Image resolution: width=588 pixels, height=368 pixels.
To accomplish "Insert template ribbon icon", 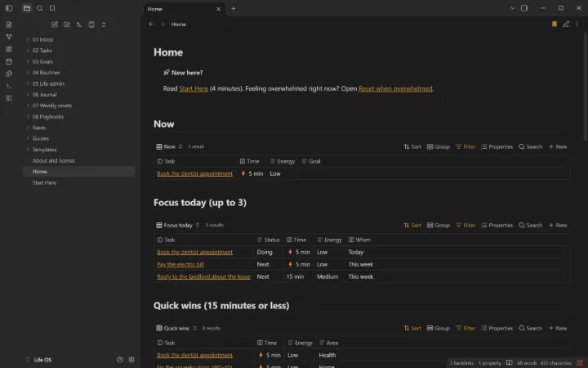I will click(x=9, y=74).
